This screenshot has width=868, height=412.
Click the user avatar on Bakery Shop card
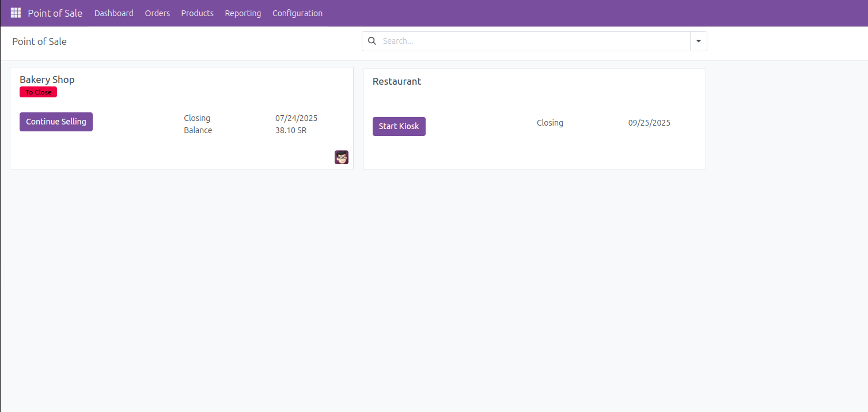tap(342, 157)
